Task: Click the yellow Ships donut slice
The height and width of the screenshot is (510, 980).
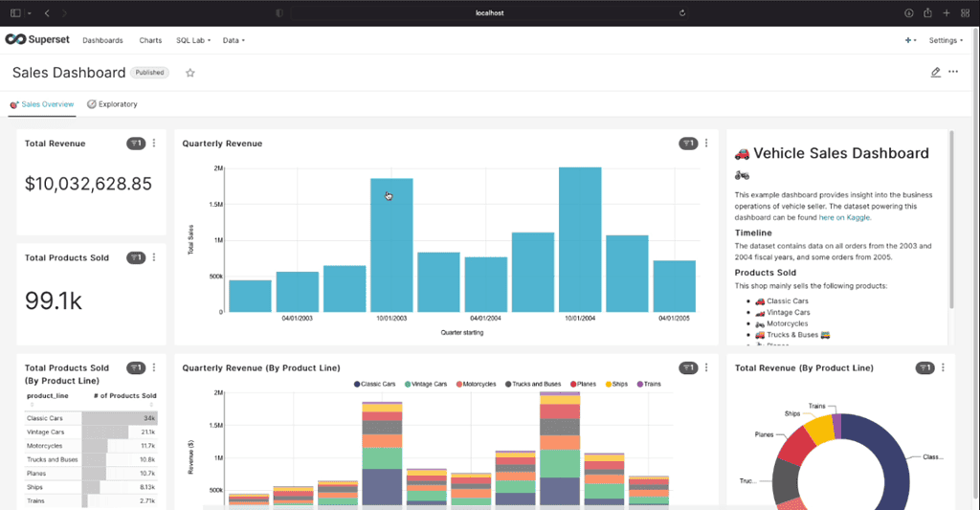Action: click(820, 430)
